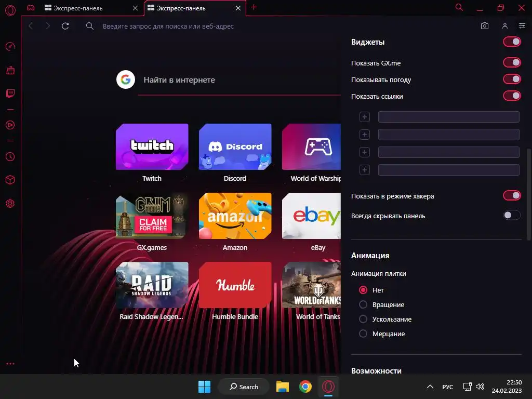Open Windows Start menu
The image size is (532, 399).
[x=204, y=387]
